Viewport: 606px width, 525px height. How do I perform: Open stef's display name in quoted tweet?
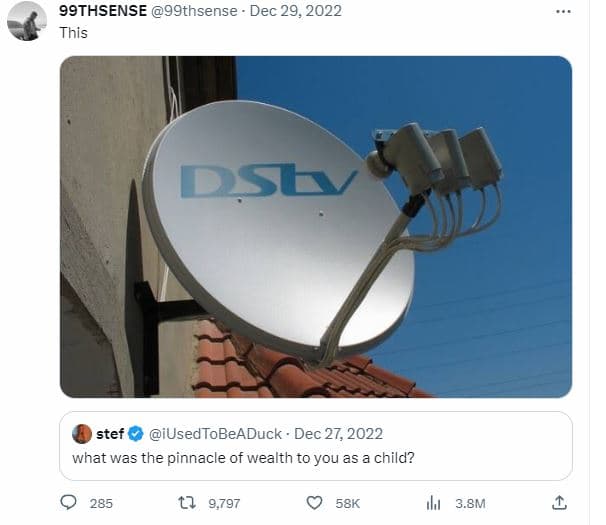click(110, 434)
